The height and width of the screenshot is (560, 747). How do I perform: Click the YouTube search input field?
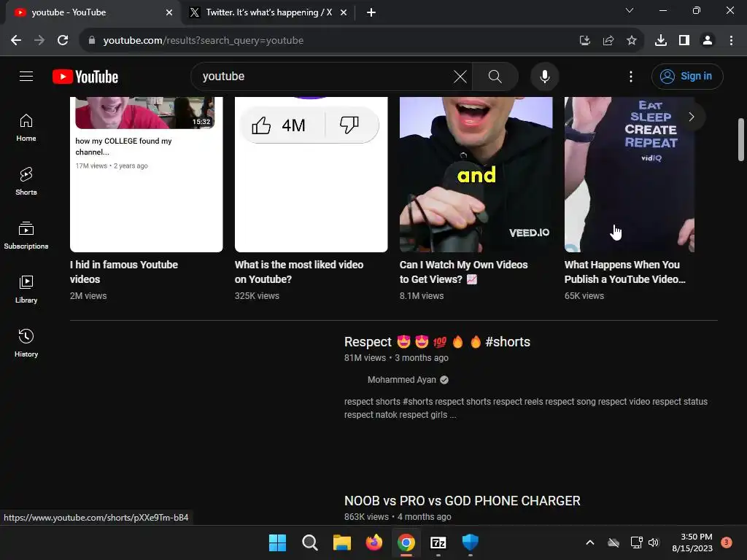(x=324, y=76)
